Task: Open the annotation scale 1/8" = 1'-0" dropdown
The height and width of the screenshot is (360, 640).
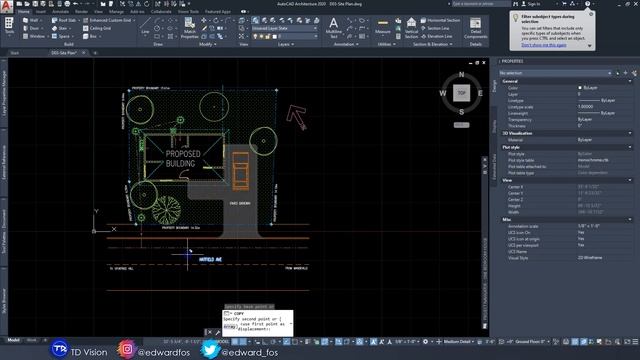Action: tap(407, 342)
